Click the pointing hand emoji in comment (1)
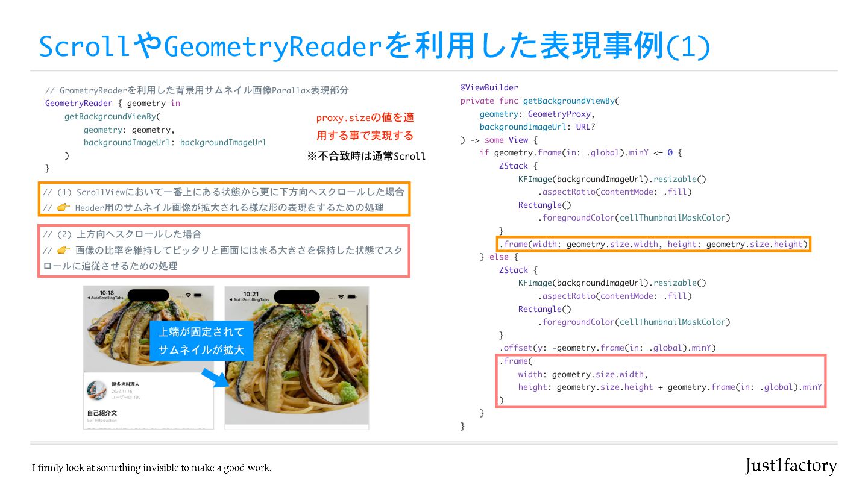868x488 pixels. [64, 208]
